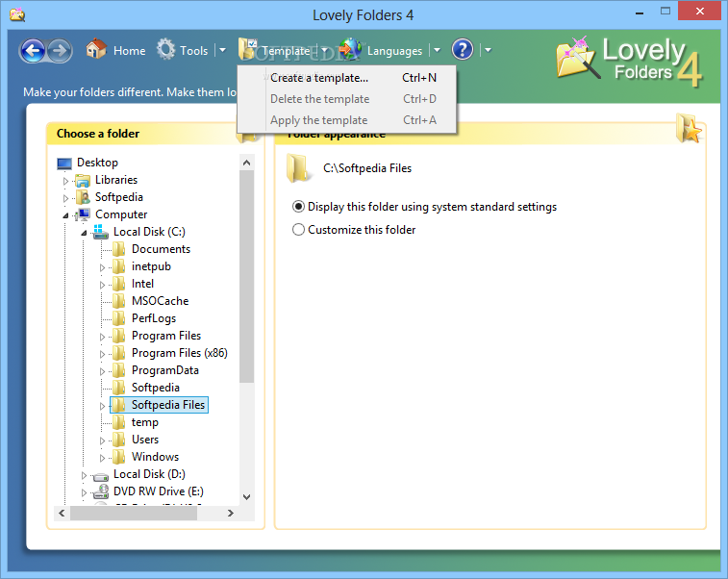The width and height of the screenshot is (728, 579).
Task: Select the Program Files folder
Action: (x=166, y=336)
